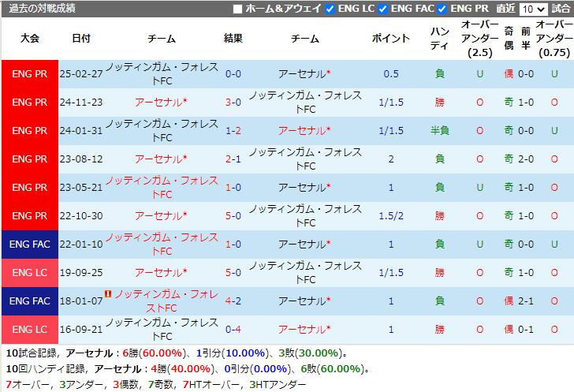Enable the ホーム&アウェイ checkbox

(x=237, y=9)
